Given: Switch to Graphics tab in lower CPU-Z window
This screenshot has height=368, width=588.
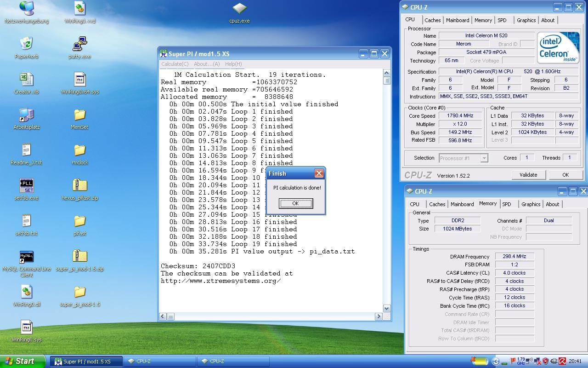Looking at the screenshot, I should pyautogui.click(x=531, y=204).
